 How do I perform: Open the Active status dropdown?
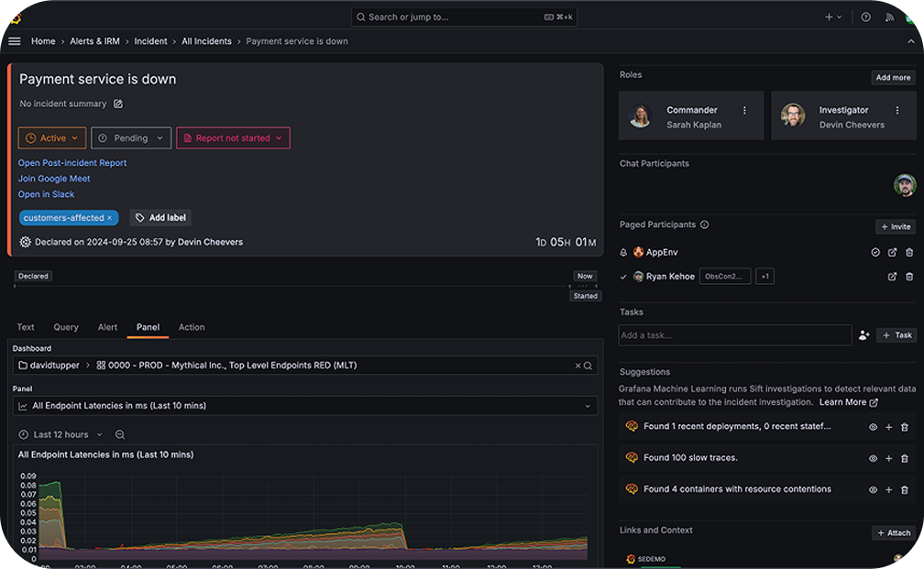52,138
